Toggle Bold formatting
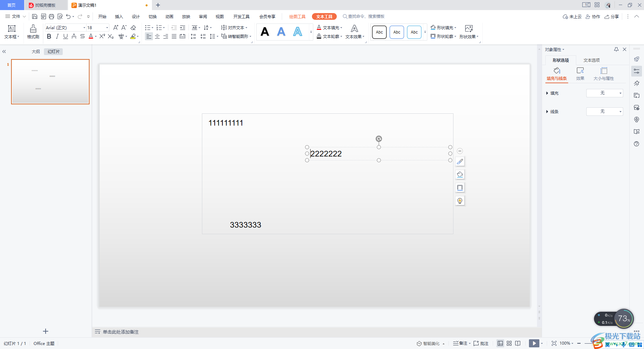The width and height of the screenshot is (644, 349). [49, 36]
